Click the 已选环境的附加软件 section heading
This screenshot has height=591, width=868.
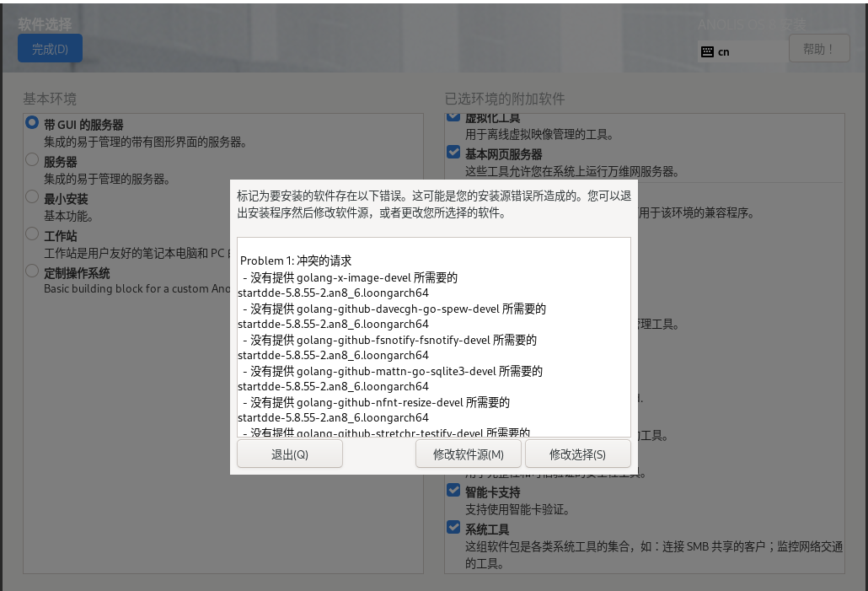coord(505,99)
